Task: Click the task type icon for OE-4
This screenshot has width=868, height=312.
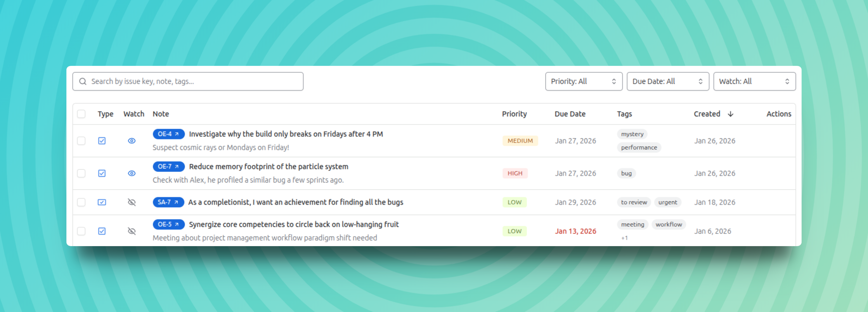Action: [x=102, y=141]
